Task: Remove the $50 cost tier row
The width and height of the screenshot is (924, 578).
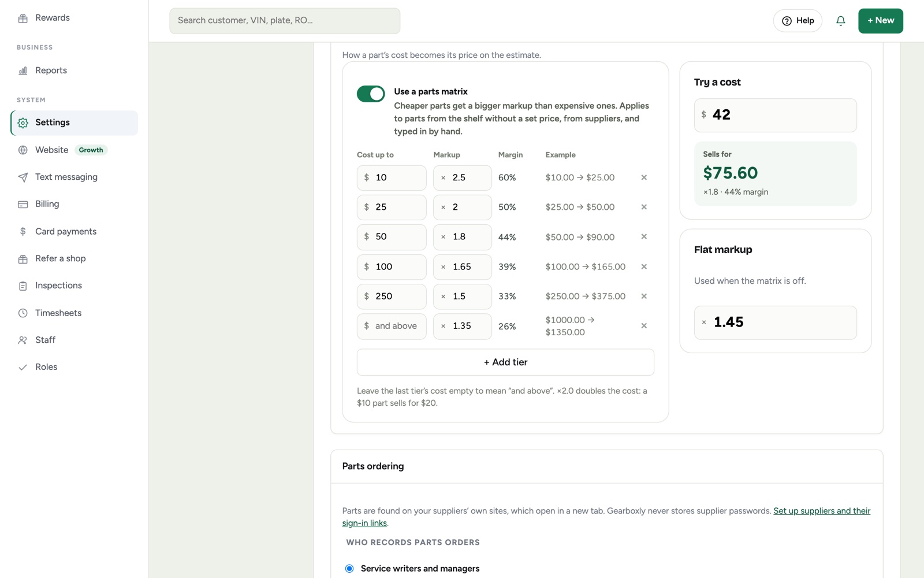Action: point(644,236)
